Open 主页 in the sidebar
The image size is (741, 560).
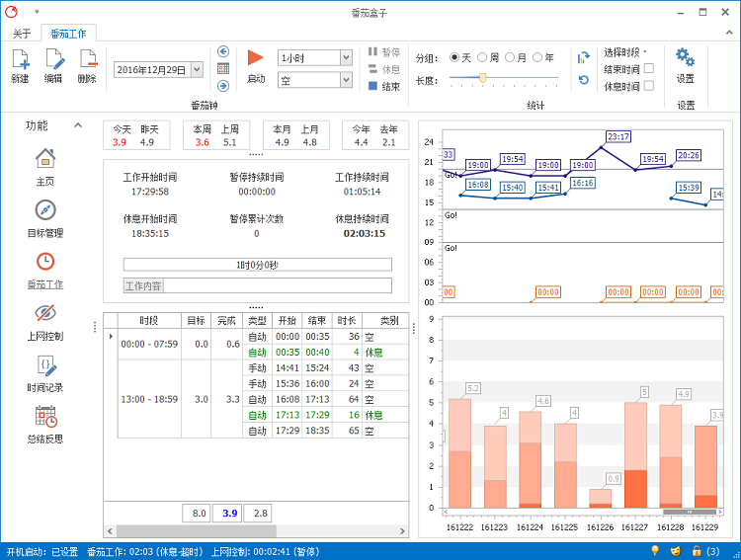click(45, 167)
